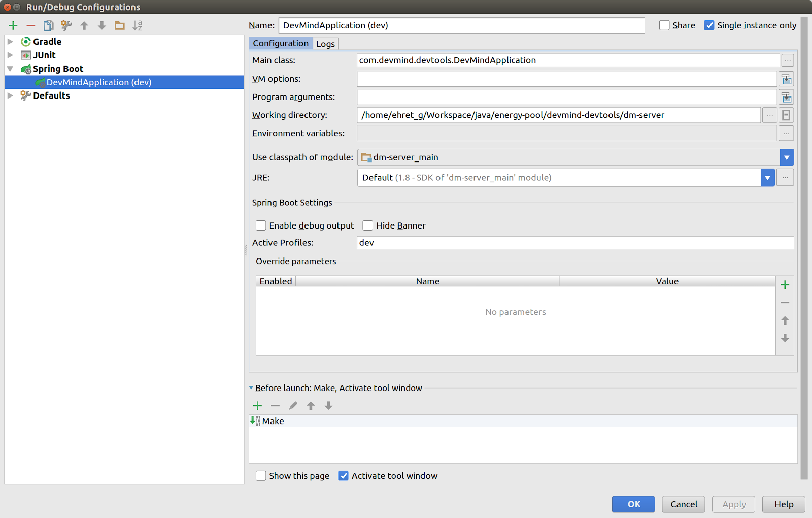
Task: Sort configurations alphabetically
Action: [138, 25]
